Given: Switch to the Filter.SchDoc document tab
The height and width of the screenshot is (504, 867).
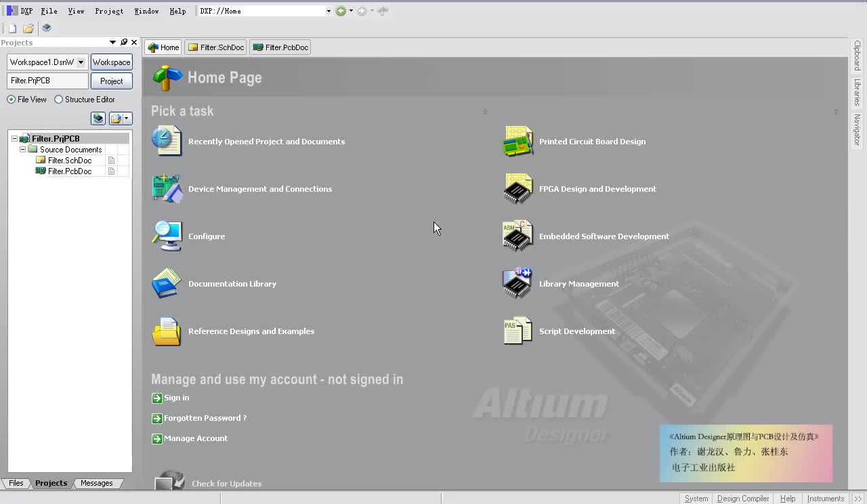Looking at the screenshot, I should (216, 47).
